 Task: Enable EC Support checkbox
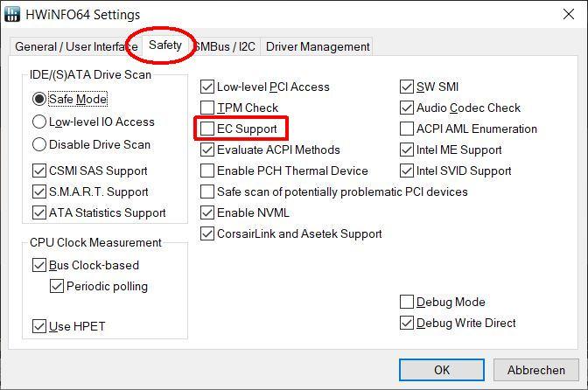coord(207,129)
